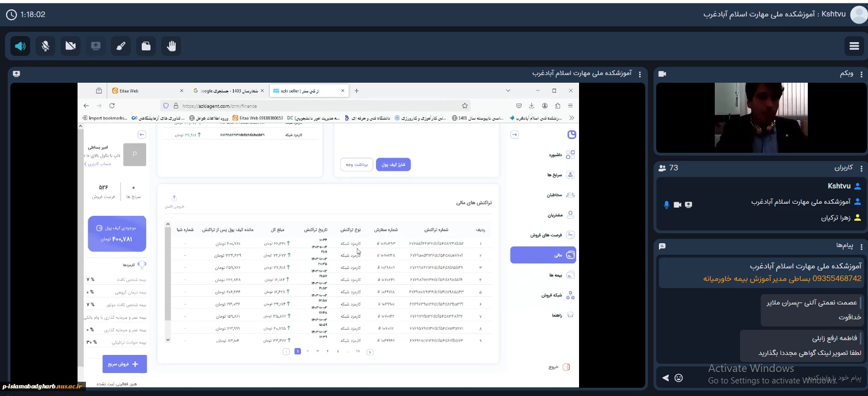868x396 pixels.
Task: Click the presenter webcam video
Action: [x=761, y=117]
